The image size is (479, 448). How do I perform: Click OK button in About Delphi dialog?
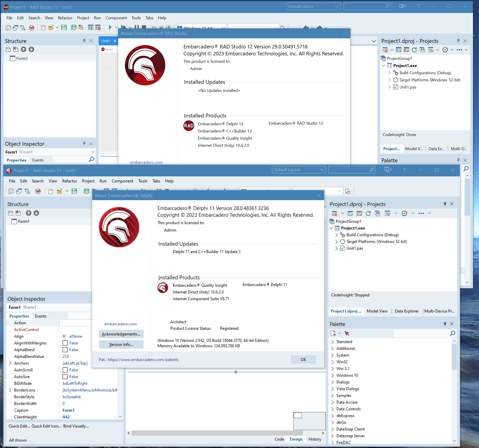coord(303,360)
